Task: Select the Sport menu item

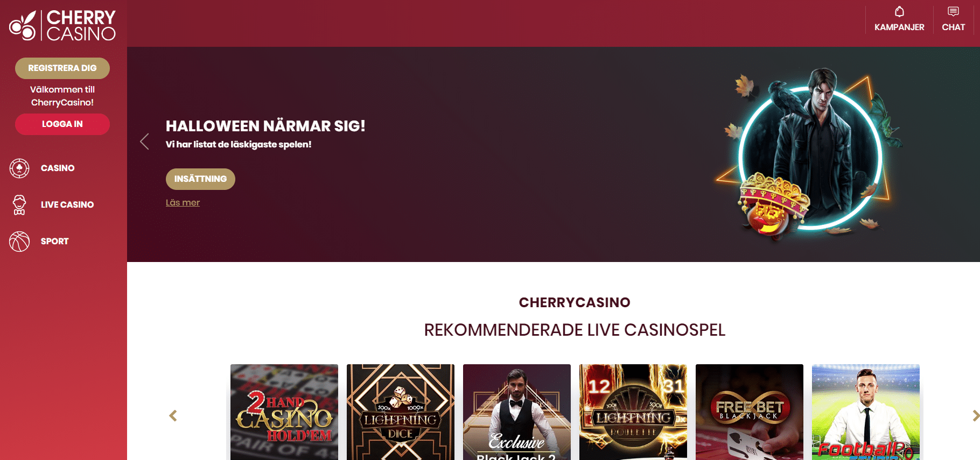Action: 54,242
